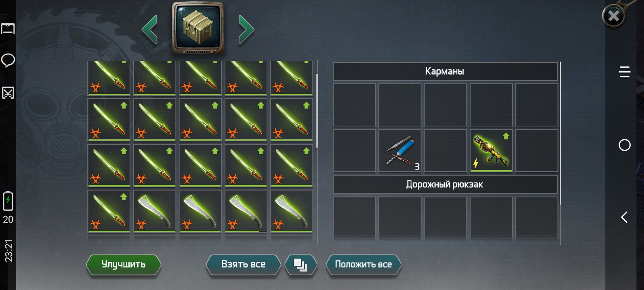Screen dimensions: 644x290
Task: Close the storage window with X
Action: tap(613, 16)
